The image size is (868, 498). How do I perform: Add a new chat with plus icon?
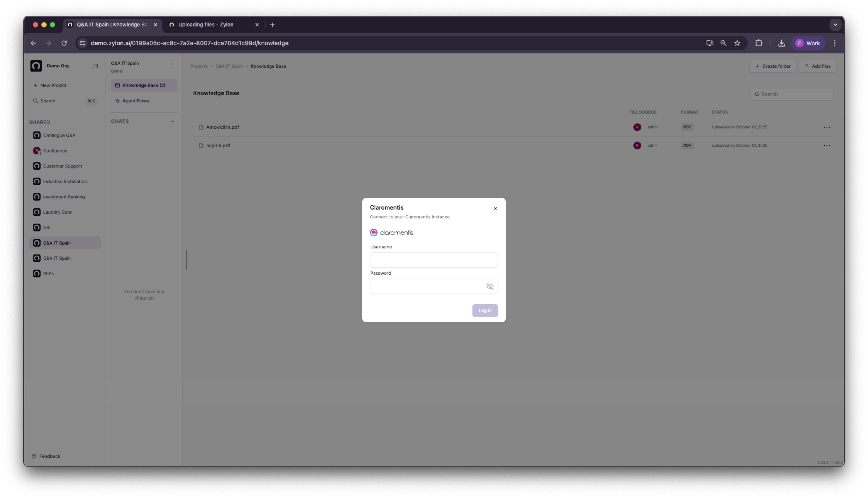[x=172, y=122]
